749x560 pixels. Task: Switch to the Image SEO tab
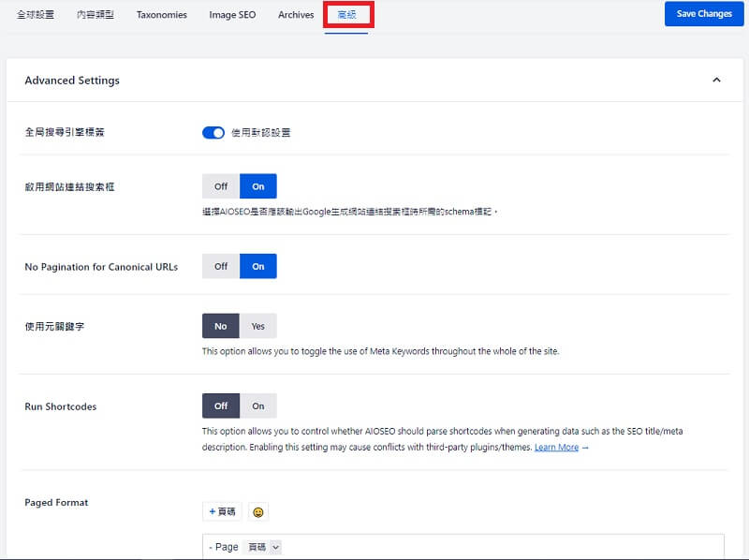pos(232,15)
